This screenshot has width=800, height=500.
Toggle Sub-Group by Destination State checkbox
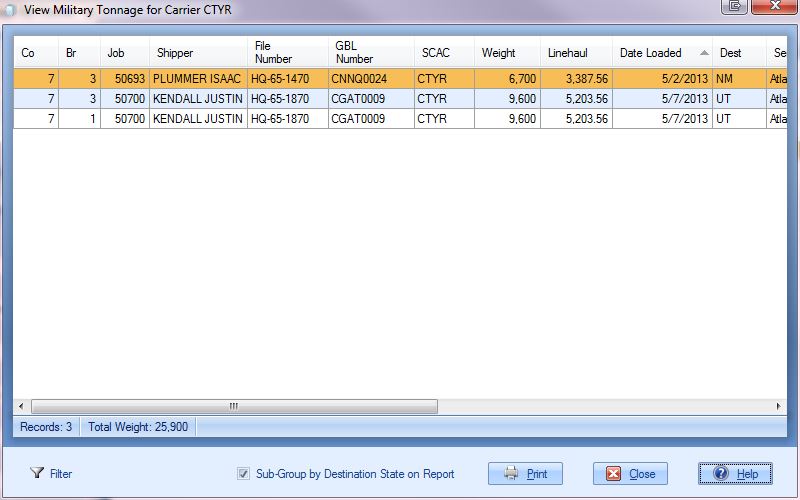coord(243,474)
